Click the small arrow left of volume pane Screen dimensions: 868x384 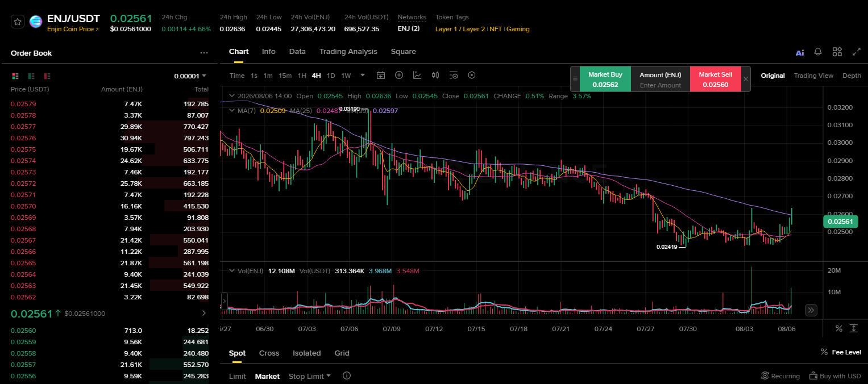[224, 300]
